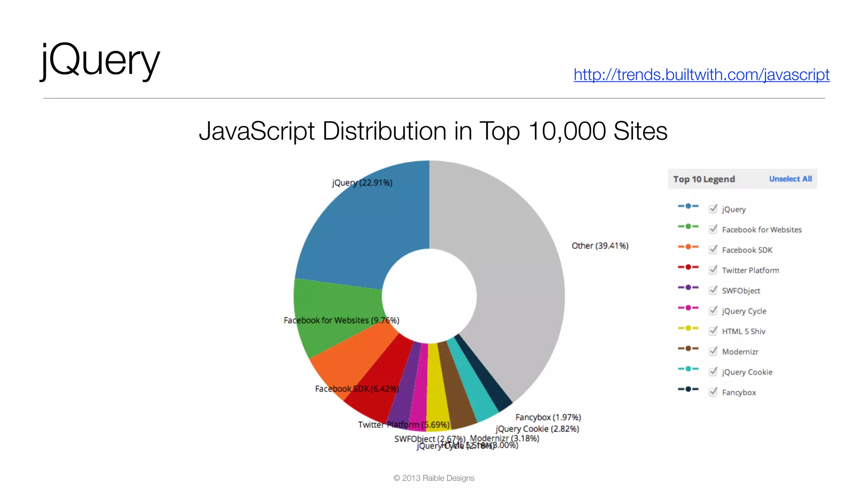Click the 'Other (39.41%)' chart label
This screenshot has width=868, height=488.
click(x=600, y=246)
